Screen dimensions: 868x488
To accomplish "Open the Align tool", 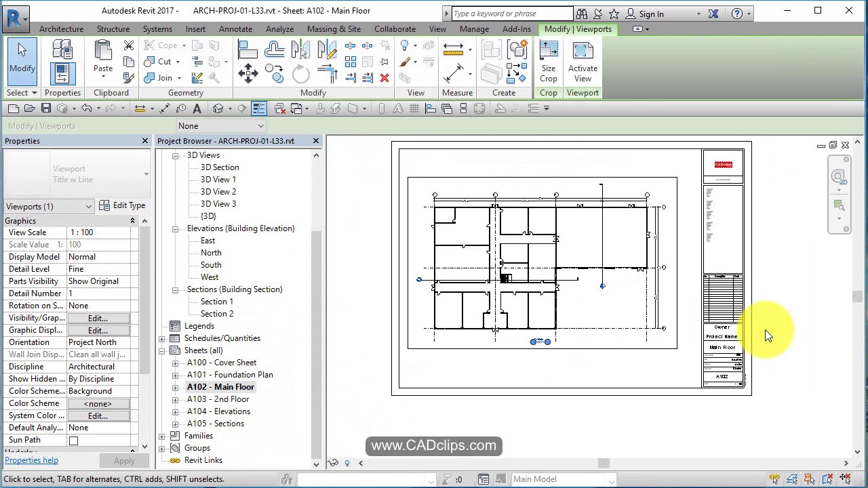I will (x=248, y=48).
